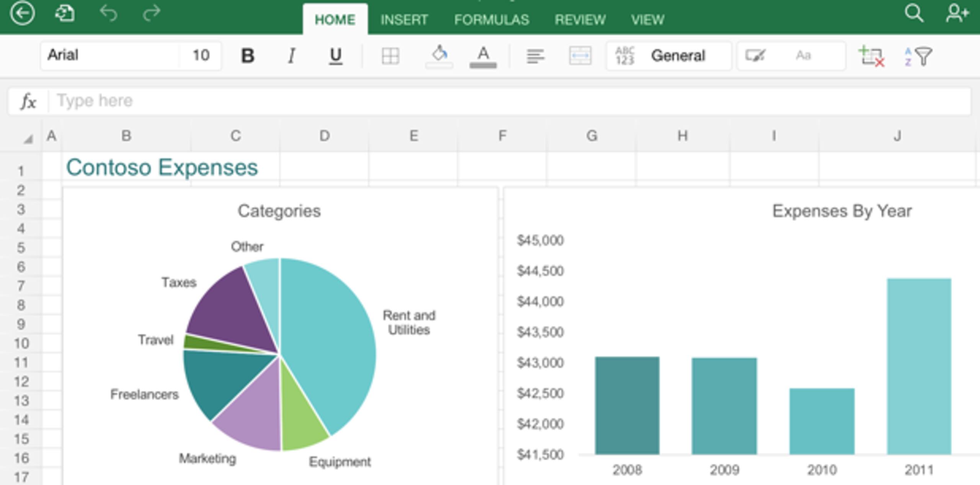
Task: Click the merge cells icon
Action: 580,56
